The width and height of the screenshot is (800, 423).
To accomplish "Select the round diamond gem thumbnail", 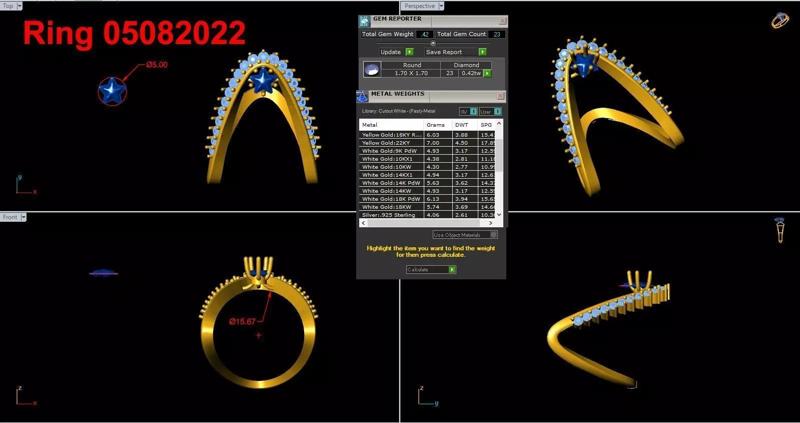I will 372,69.
